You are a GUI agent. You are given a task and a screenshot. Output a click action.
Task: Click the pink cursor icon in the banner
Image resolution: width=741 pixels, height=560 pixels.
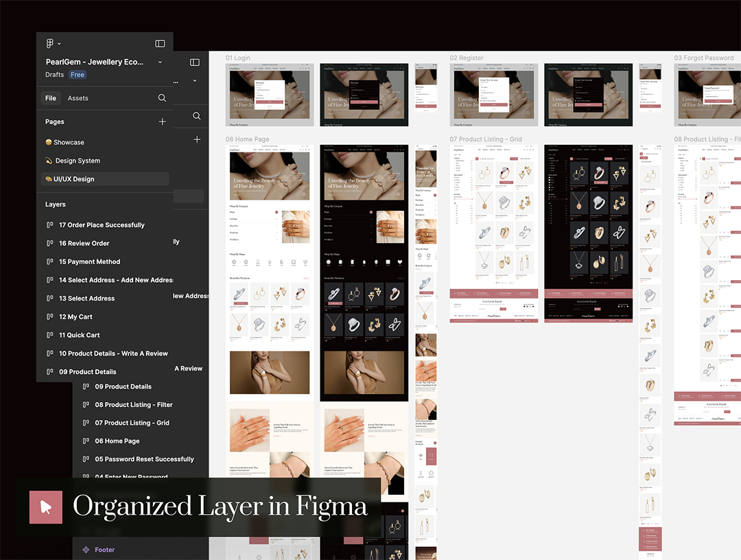[46, 507]
